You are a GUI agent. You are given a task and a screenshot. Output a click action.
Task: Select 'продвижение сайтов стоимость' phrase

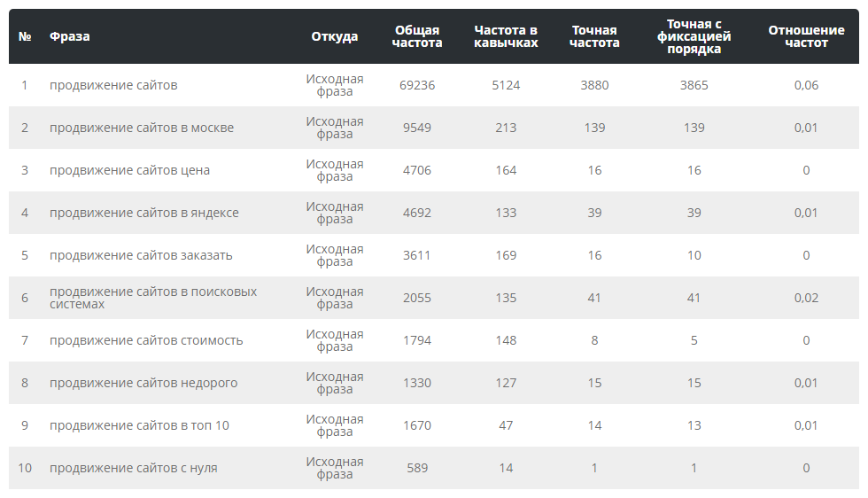coord(146,340)
